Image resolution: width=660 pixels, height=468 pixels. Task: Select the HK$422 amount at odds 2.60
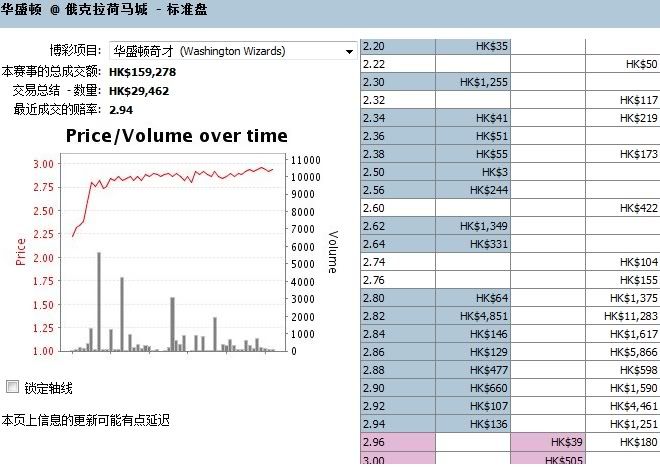(622, 208)
